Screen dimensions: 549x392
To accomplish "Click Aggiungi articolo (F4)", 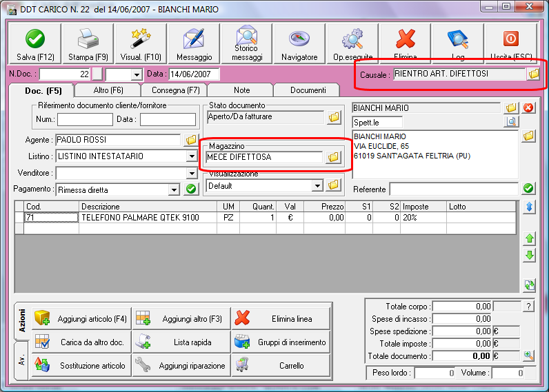I will pyautogui.click(x=81, y=318).
